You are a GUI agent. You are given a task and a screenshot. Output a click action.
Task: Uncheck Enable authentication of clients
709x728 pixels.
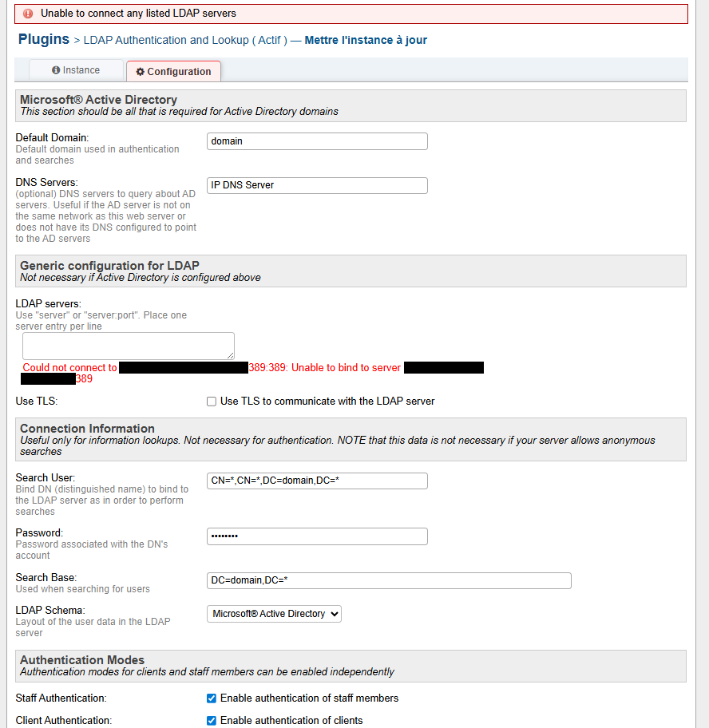pyautogui.click(x=212, y=721)
